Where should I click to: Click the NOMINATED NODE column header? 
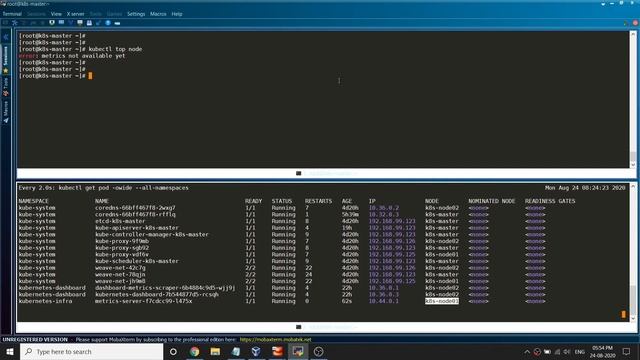492,201
